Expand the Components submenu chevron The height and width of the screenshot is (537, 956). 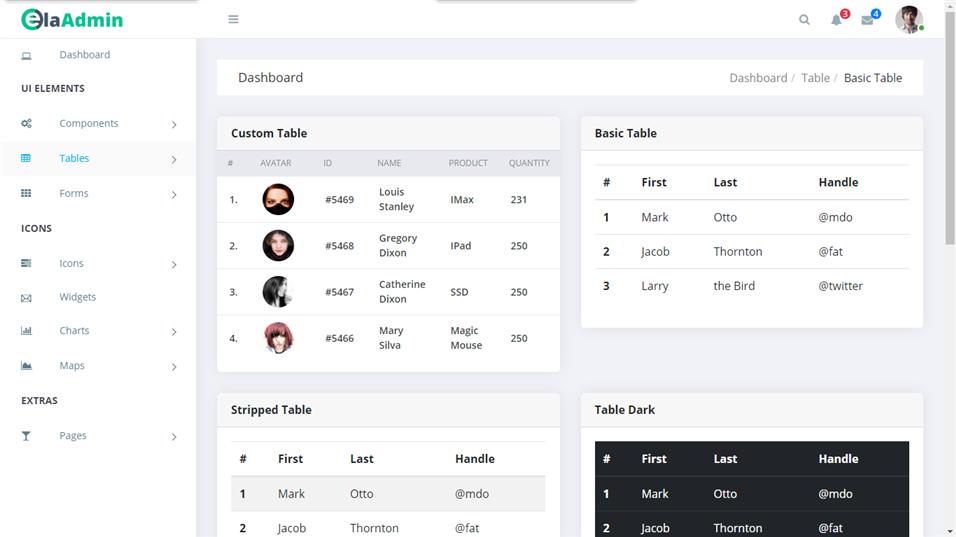click(x=174, y=125)
